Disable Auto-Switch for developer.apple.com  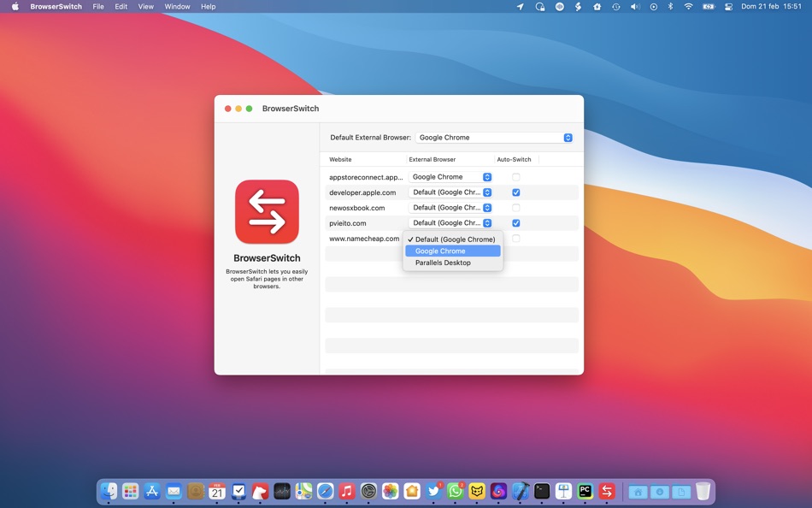pos(515,192)
